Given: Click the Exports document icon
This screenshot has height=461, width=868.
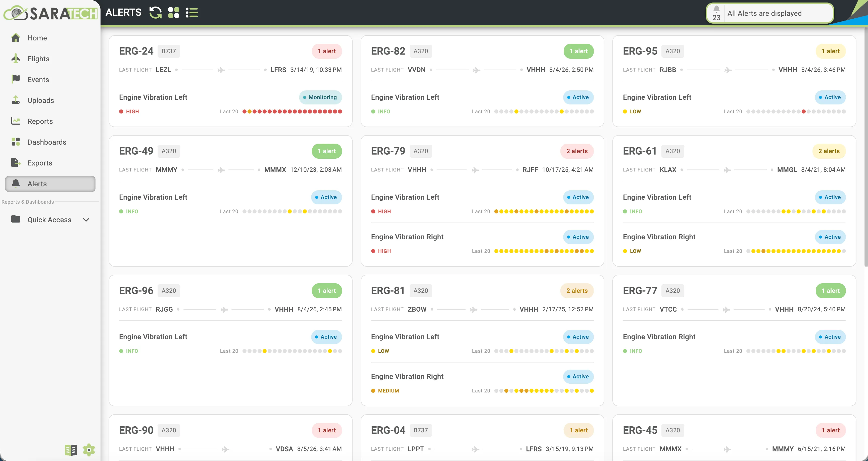Looking at the screenshot, I should tap(16, 163).
